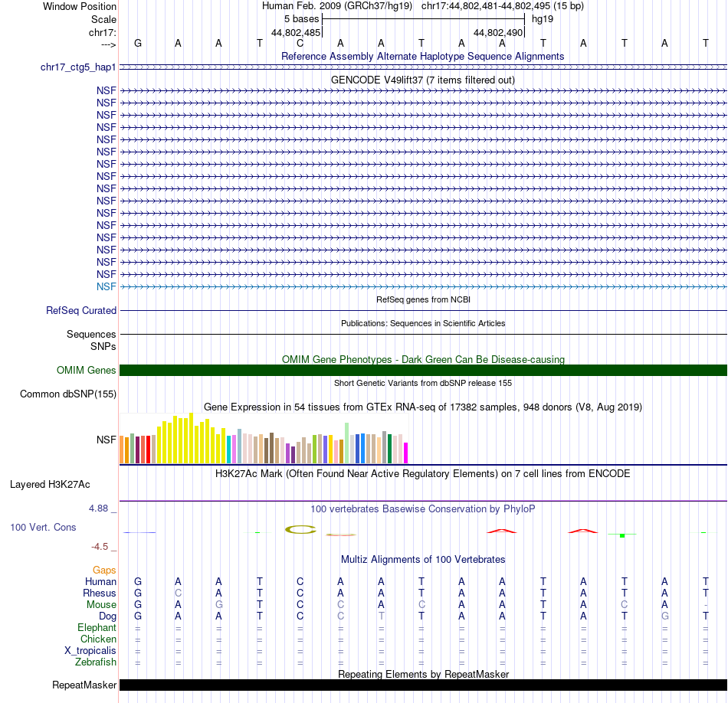Image resolution: width=728 pixels, height=703 pixels.
Task: Click the NSF label beside the GTEx bar chart
Action: [106, 440]
